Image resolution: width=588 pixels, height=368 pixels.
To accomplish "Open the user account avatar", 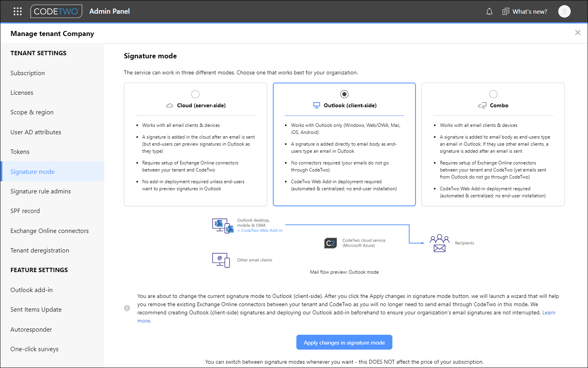I will 564,11.
